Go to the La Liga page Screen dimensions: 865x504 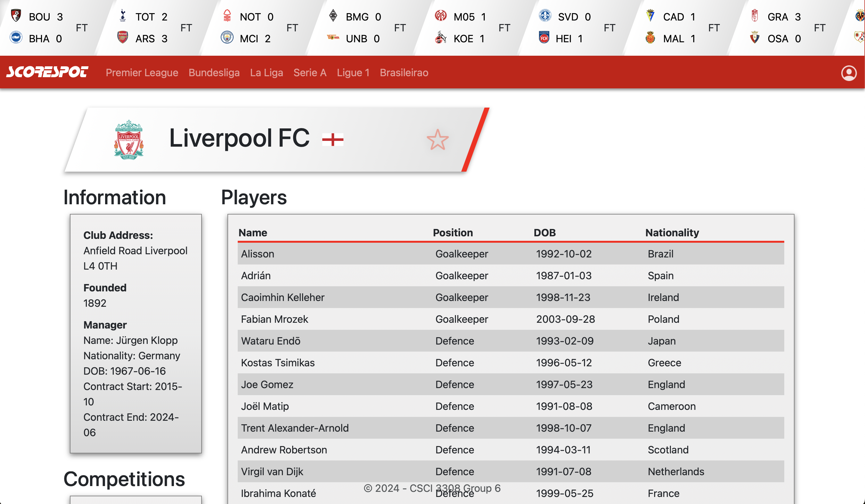click(266, 73)
